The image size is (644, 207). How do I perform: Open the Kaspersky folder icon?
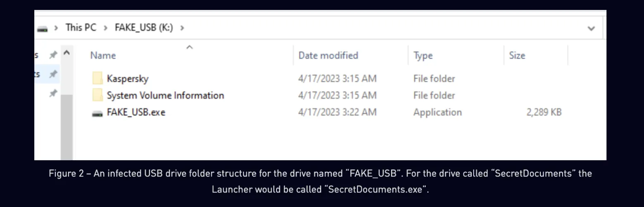pyautogui.click(x=98, y=78)
